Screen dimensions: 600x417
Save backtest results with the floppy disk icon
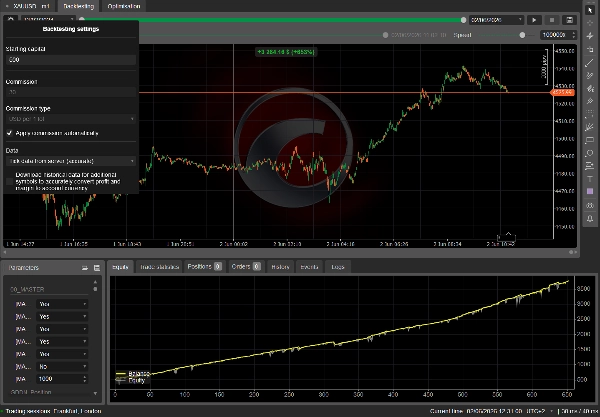point(569,20)
